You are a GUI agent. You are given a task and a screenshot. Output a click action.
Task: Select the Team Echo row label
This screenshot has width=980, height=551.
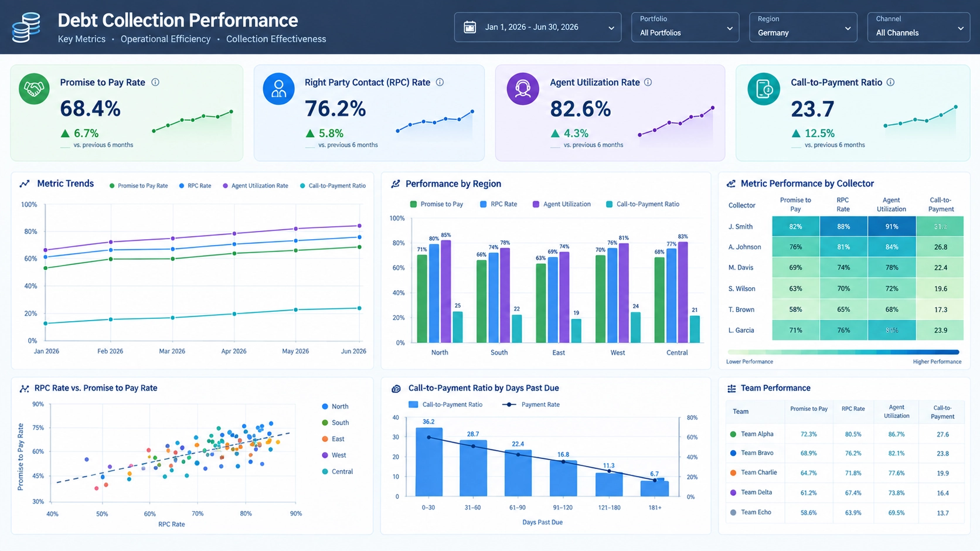[756, 512]
